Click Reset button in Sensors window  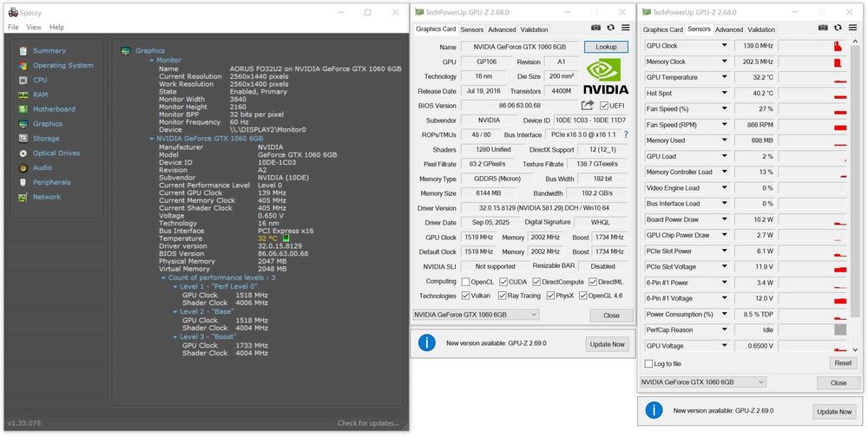[843, 363]
